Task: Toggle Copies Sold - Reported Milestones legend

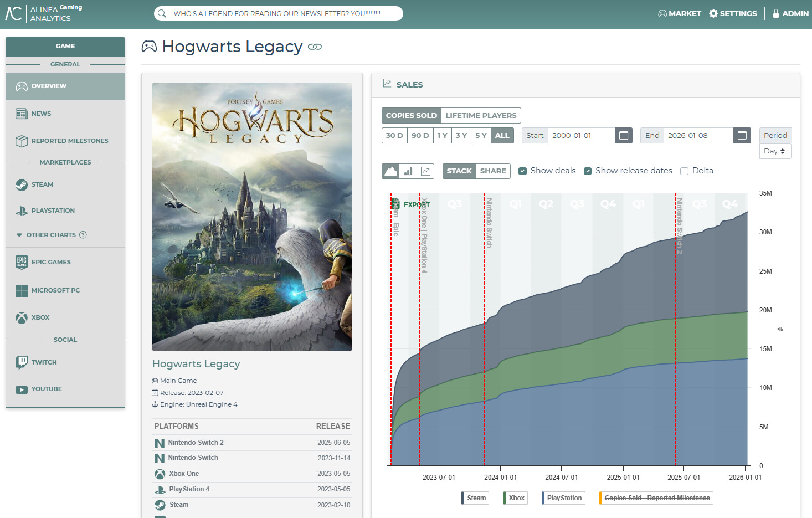Action: 656,498
